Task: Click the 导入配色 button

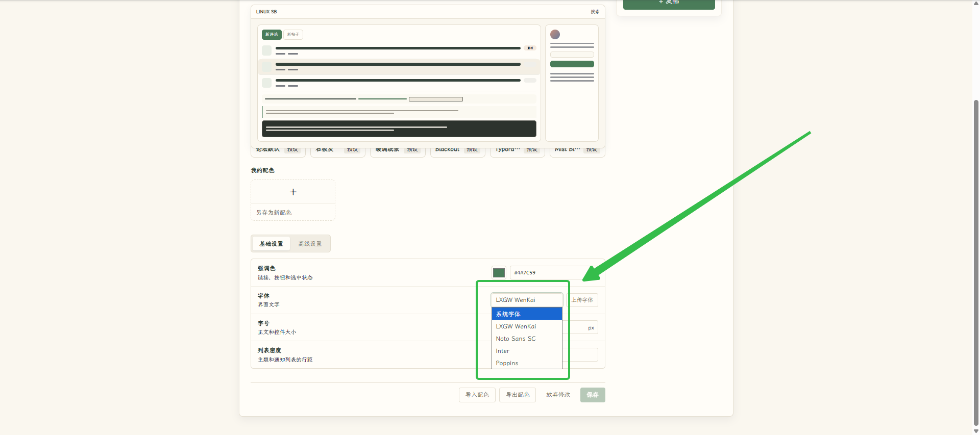Action: click(x=477, y=395)
